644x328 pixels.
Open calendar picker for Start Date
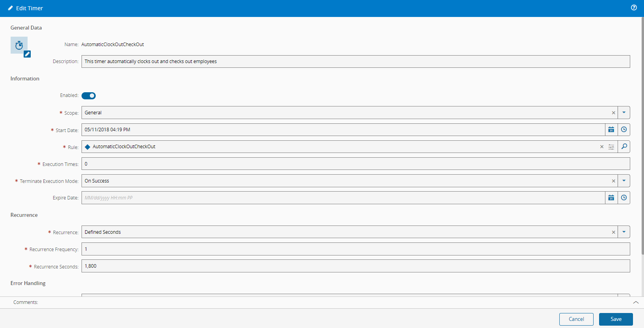611,130
